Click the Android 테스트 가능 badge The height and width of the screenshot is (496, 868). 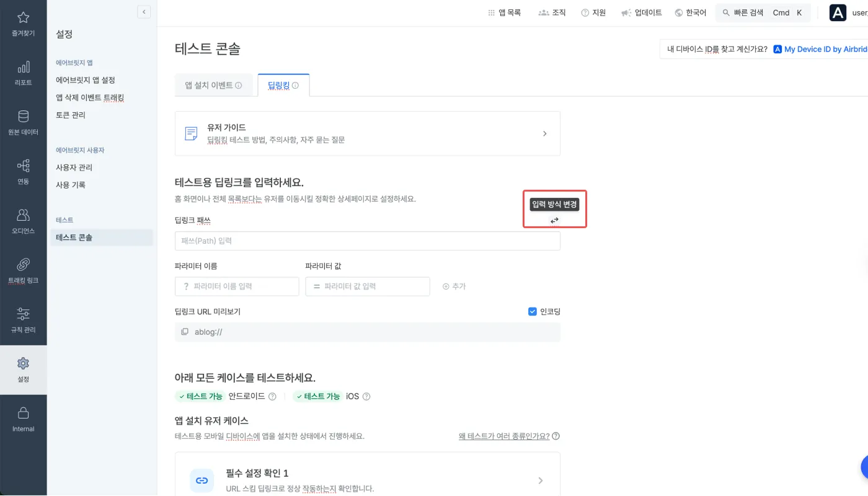pos(200,397)
